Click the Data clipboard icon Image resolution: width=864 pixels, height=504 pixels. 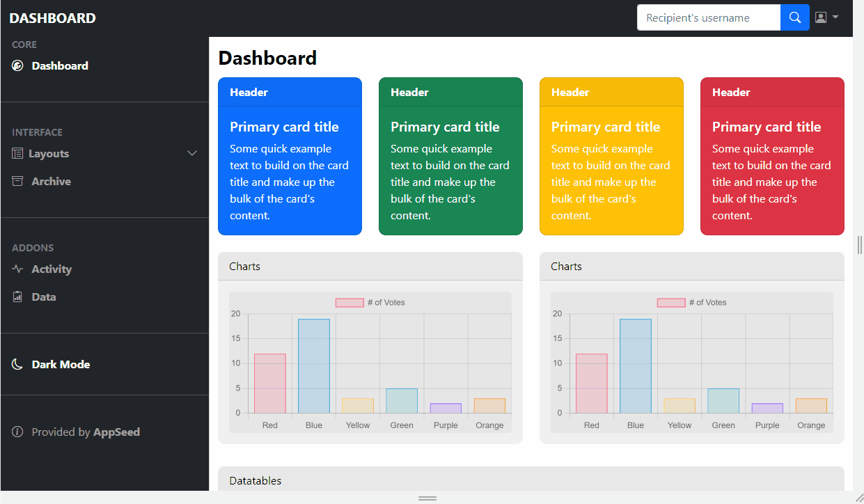pos(18,297)
